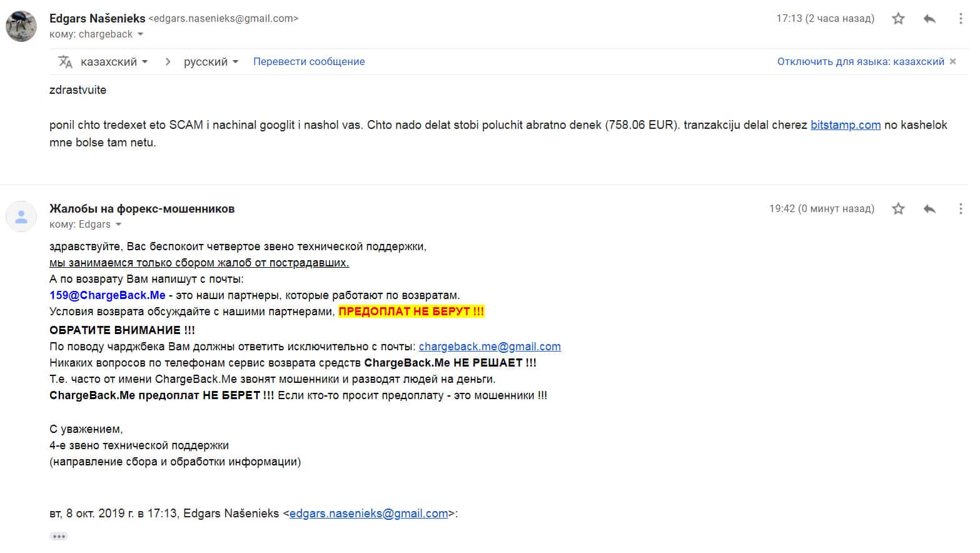Image resolution: width=980 pixels, height=553 pixels.
Task: Open the bitstamp.com link
Action: point(846,125)
